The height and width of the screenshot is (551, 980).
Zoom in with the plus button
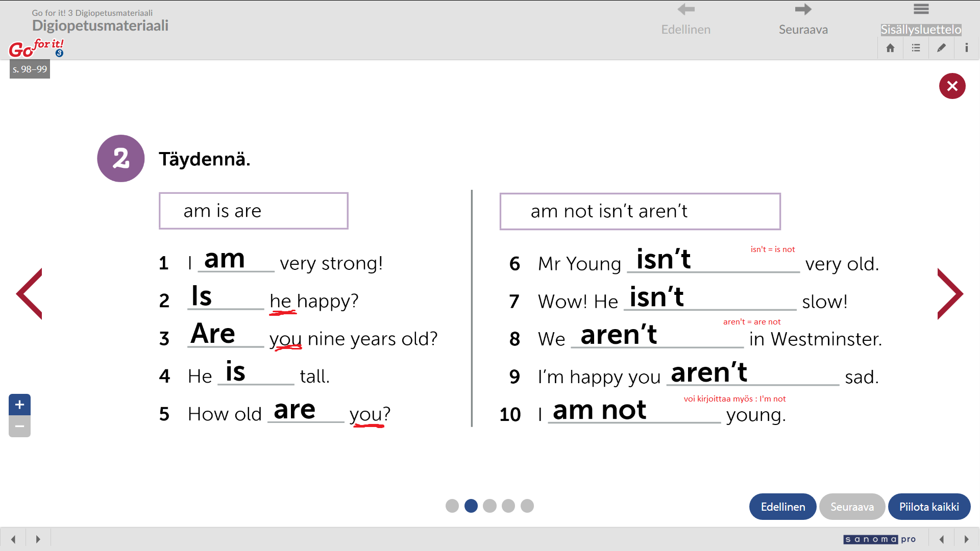[x=19, y=405]
